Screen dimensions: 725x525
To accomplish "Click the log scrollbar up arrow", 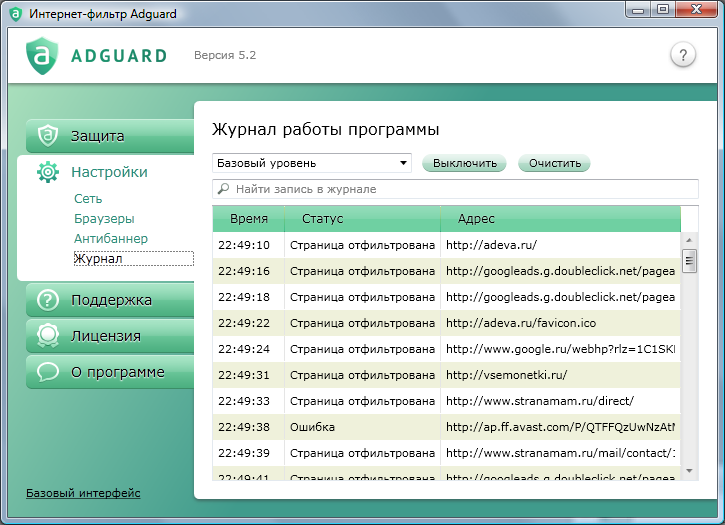I will 689,240.
